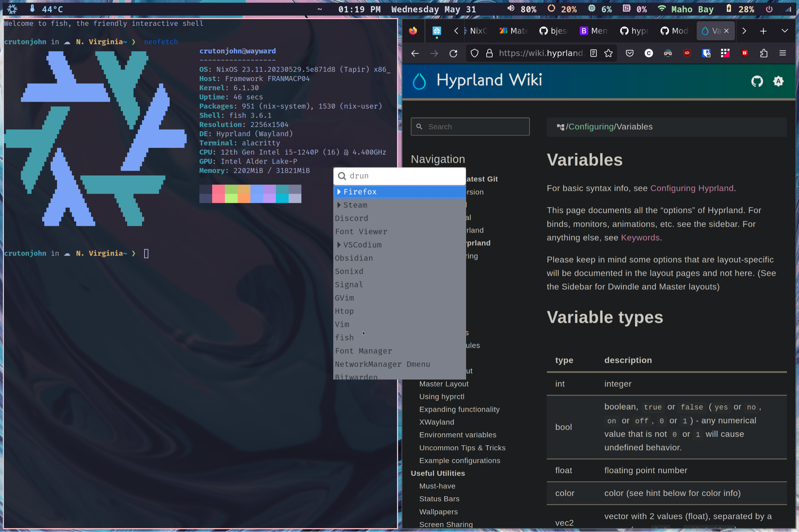
Task: Click the Uncommon Tips and Tricks menu item
Action: [463, 447]
